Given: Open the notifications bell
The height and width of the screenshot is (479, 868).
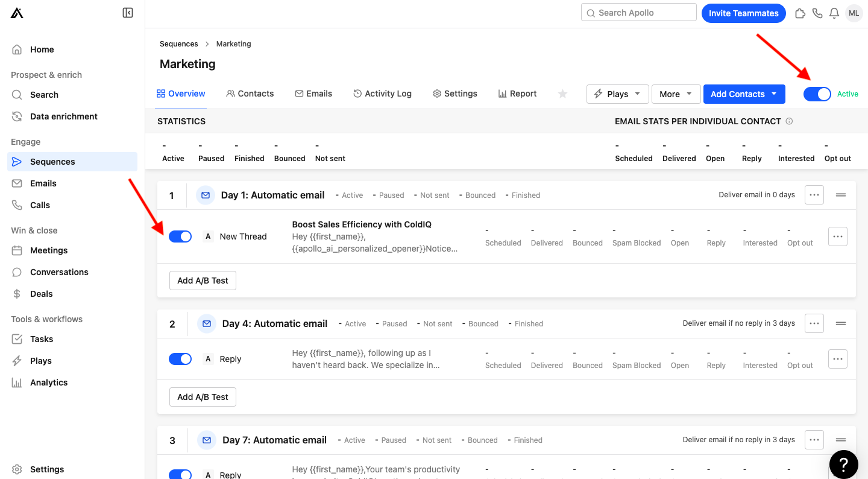Looking at the screenshot, I should [x=834, y=13].
